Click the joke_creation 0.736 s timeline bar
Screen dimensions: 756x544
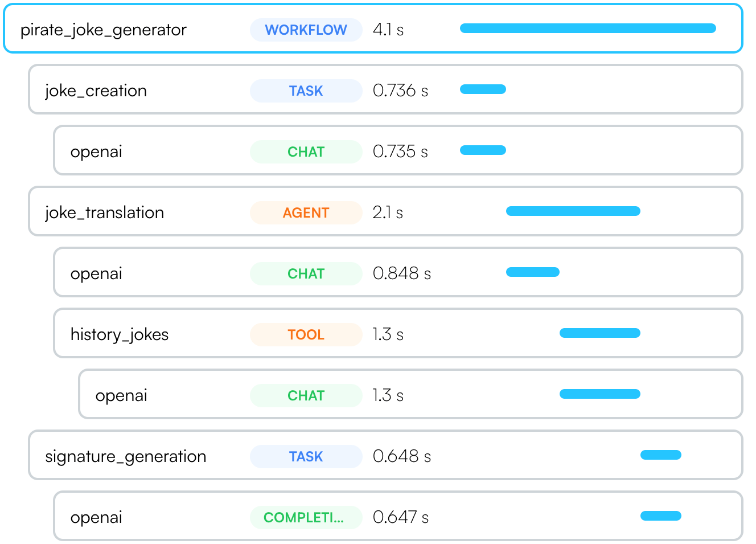point(483,89)
